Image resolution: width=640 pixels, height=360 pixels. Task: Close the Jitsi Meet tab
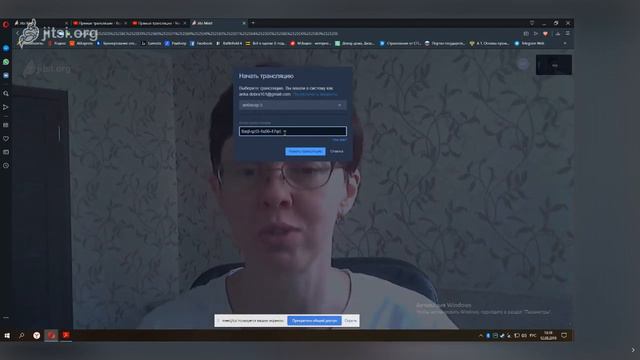point(244,23)
